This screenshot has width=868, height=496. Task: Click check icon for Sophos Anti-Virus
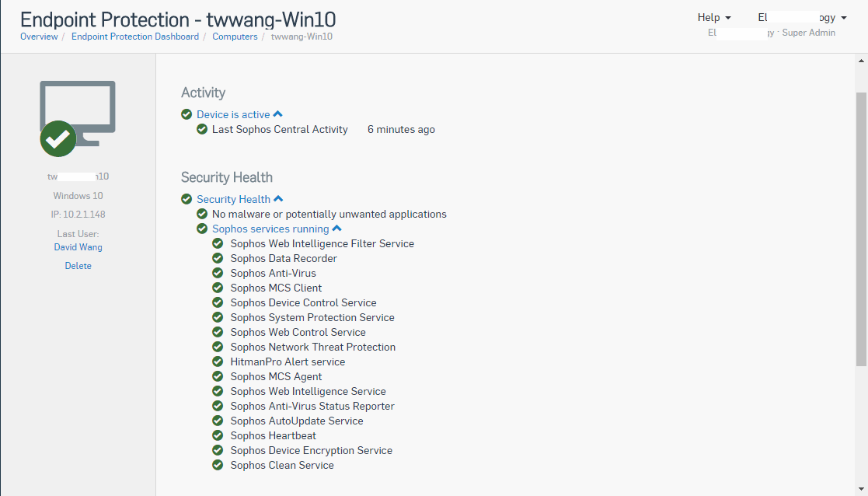click(218, 274)
